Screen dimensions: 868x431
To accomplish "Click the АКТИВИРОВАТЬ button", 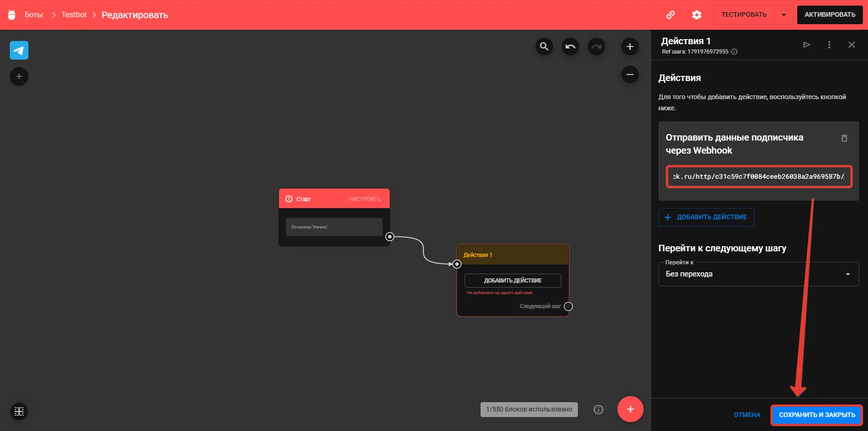I will point(830,15).
